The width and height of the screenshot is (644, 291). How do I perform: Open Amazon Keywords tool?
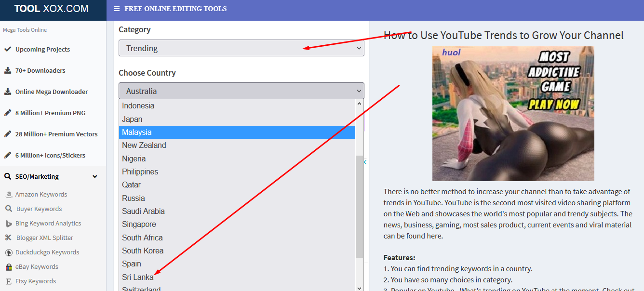click(41, 195)
